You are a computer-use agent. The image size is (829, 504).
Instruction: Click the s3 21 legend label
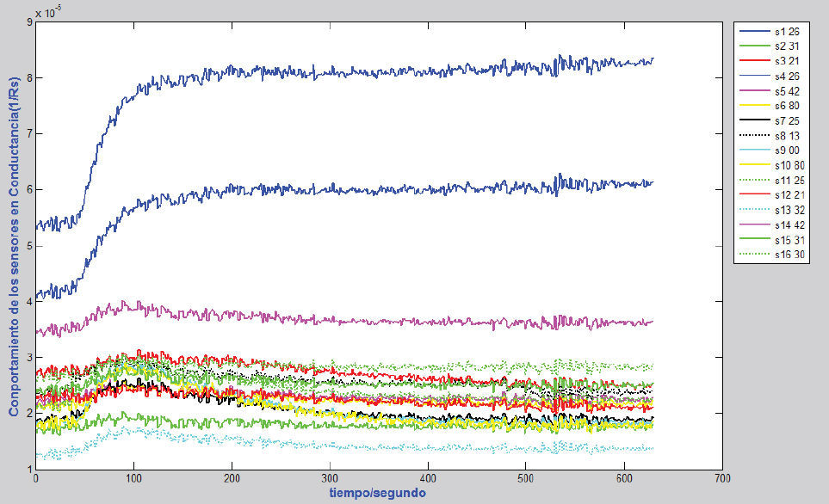(787, 61)
